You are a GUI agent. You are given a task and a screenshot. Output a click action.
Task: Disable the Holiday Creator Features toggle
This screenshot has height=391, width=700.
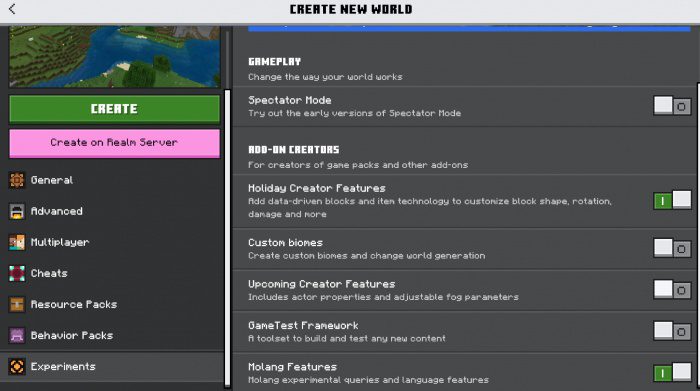(x=672, y=200)
